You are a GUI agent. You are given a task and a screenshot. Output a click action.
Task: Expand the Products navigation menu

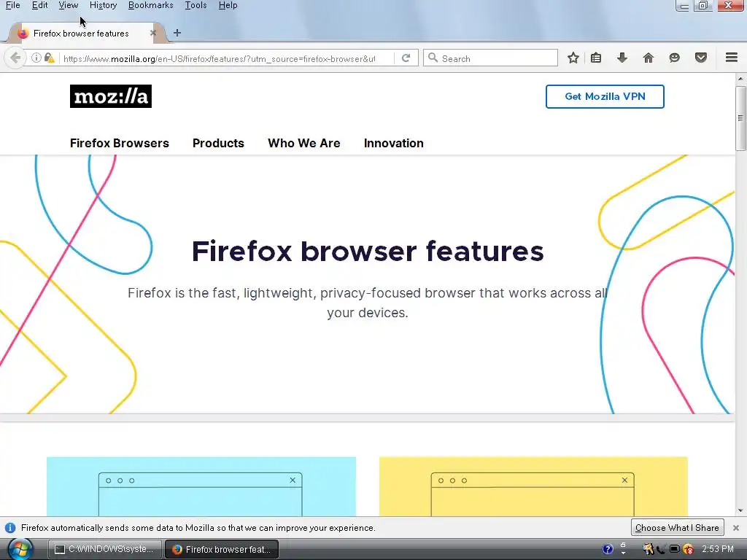(218, 143)
